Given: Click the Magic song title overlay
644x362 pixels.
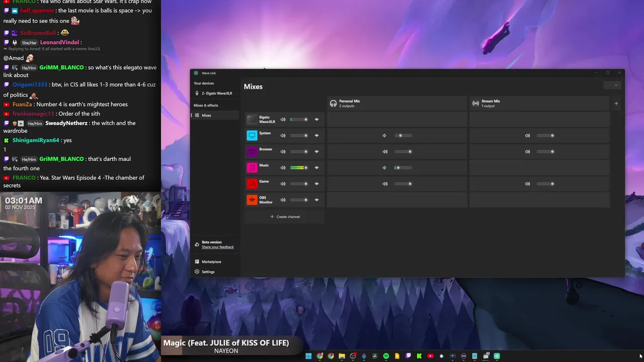Looking at the screenshot, I should click(x=226, y=342).
